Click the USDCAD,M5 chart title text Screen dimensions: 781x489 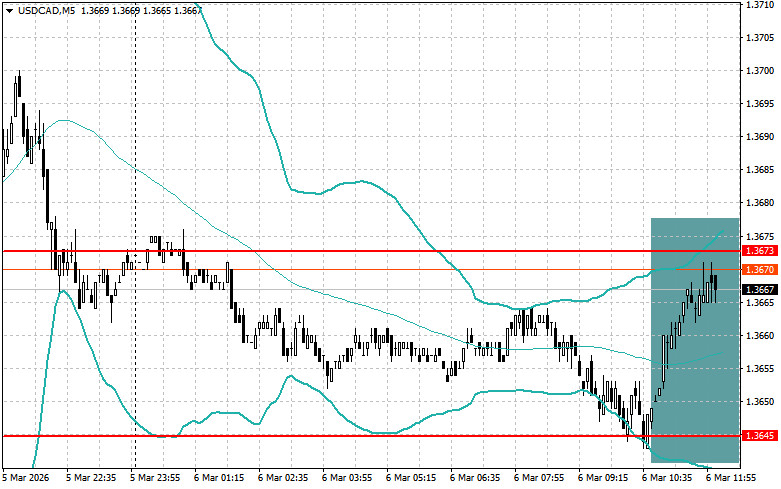click(x=46, y=10)
